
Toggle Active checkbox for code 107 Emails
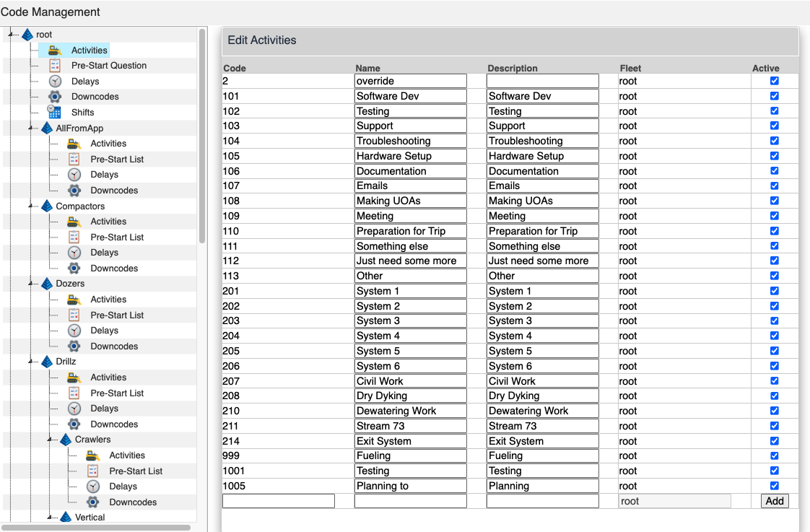(775, 186)
